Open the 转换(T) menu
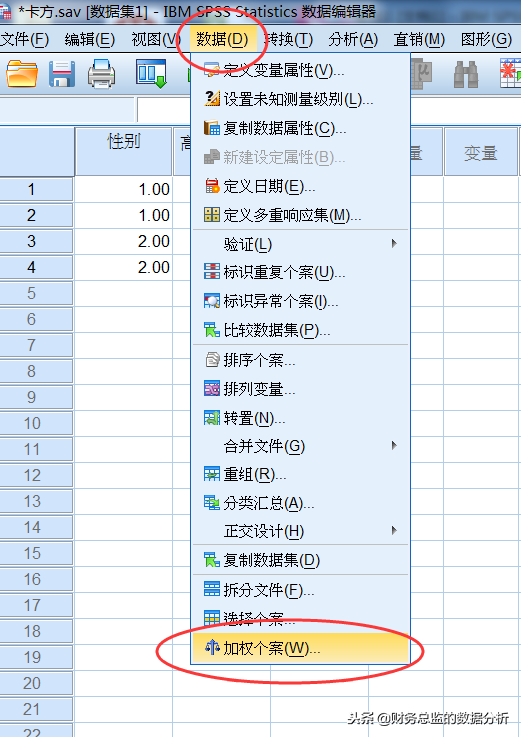521x737 pixels. click(x=288, y=39)
